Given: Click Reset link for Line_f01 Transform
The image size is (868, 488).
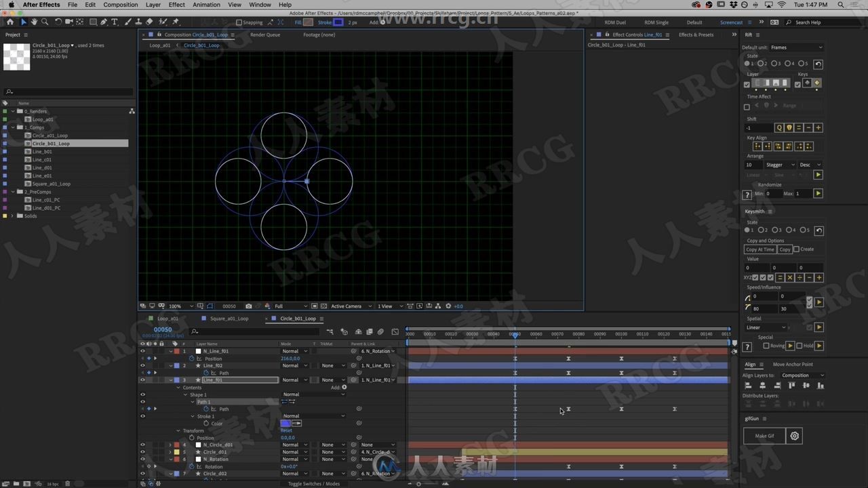Looking at the screenshot, I should click(x=286, y=430).
